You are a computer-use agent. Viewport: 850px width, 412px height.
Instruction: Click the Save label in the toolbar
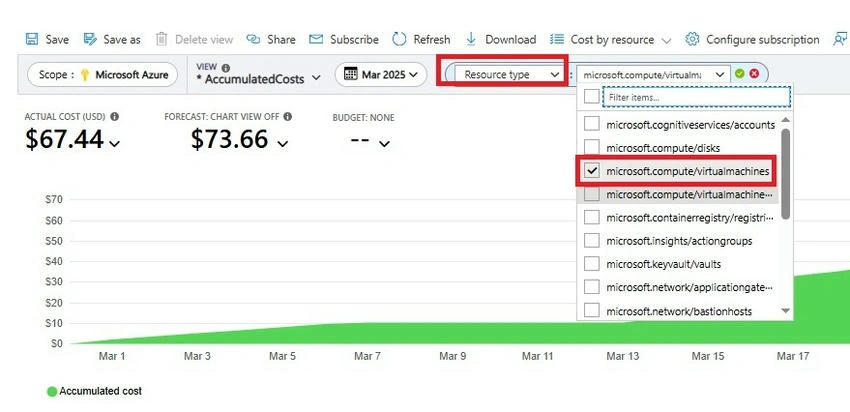coord(57,40)
